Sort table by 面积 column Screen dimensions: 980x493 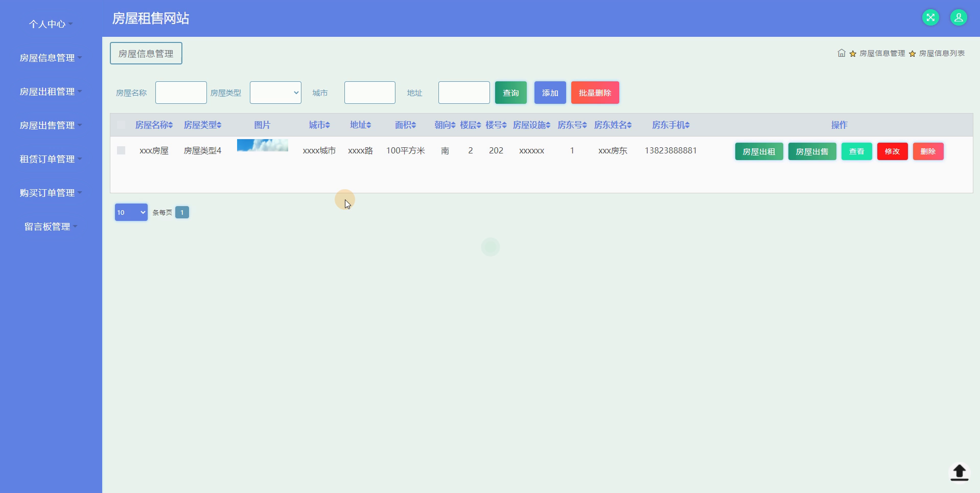[405, 125]
